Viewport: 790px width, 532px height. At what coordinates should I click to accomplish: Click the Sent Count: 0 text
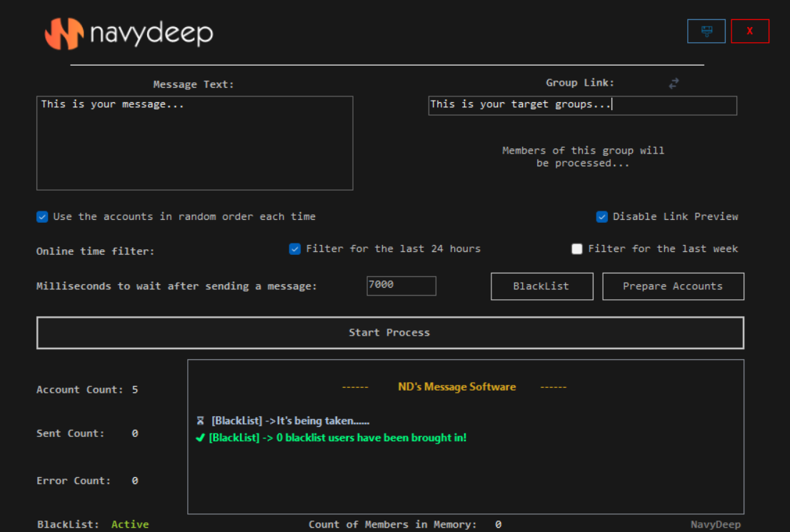pyautogui.click(x=87, y=433)
